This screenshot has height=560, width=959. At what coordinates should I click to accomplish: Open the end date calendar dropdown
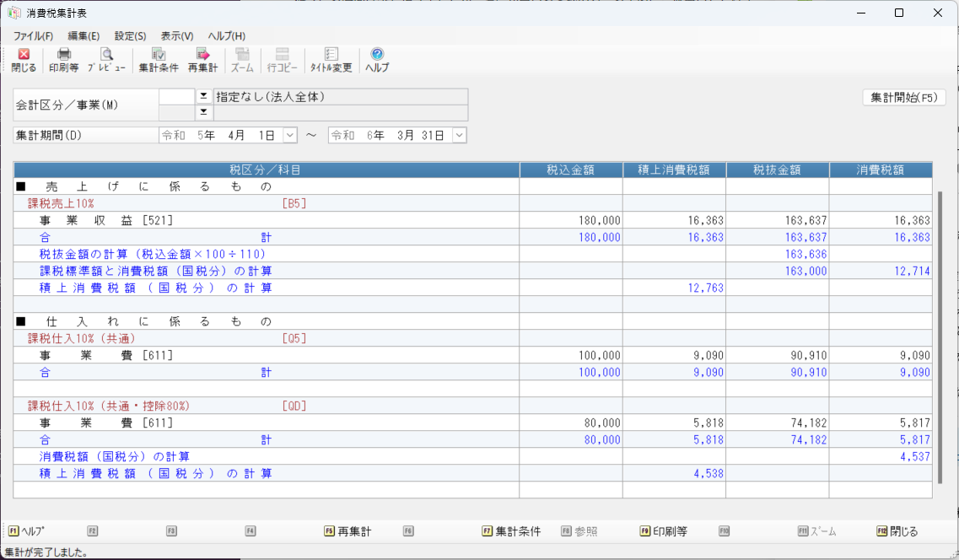(459, 135)
